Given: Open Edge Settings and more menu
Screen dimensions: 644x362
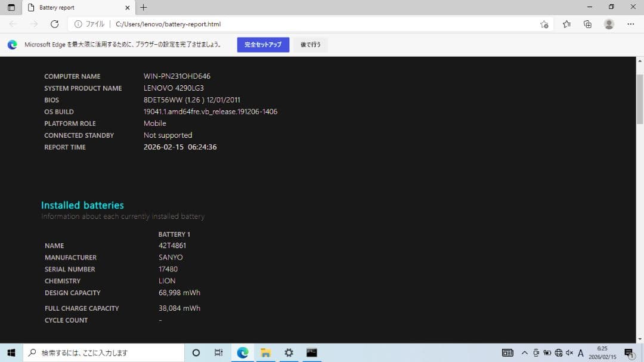Looking at the screenshot, I should click(631, 24).
